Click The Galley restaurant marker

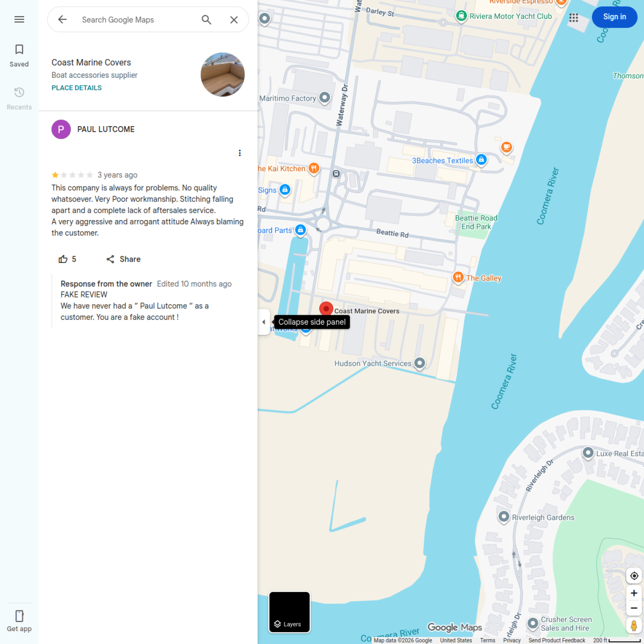[x=458, y=277]
